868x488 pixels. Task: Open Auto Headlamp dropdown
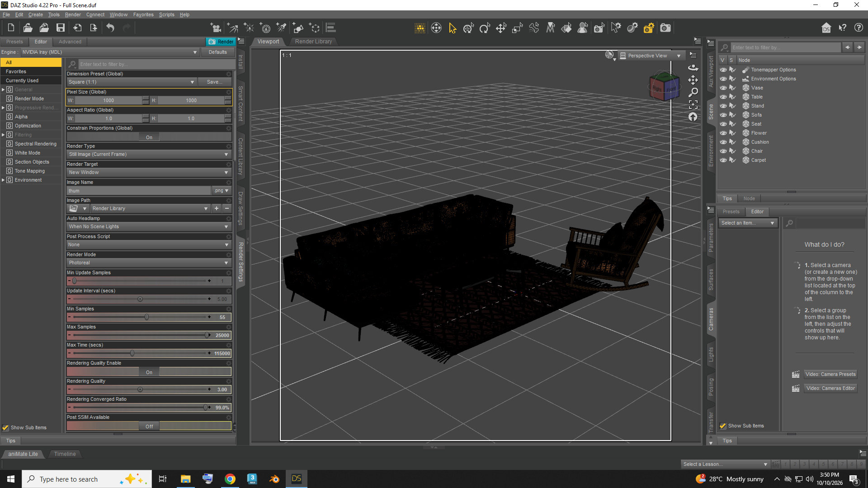[x=149, y=227]
